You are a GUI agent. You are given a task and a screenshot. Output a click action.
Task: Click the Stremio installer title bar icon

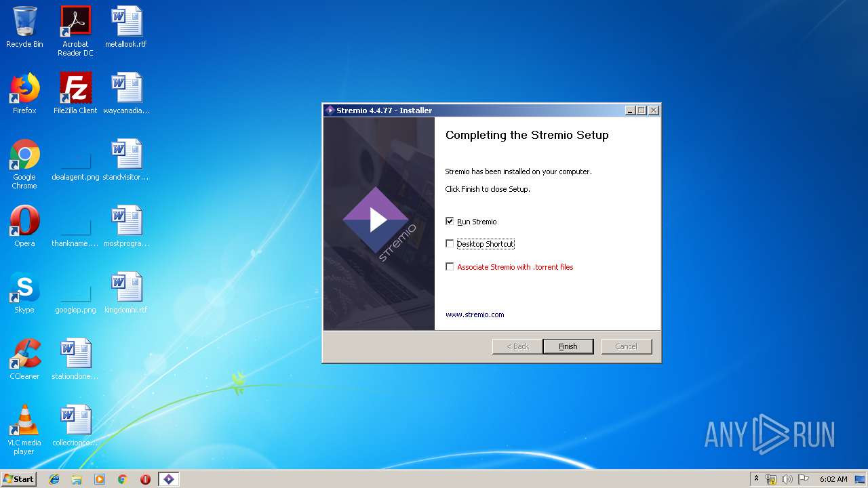[x=330, y=110]
